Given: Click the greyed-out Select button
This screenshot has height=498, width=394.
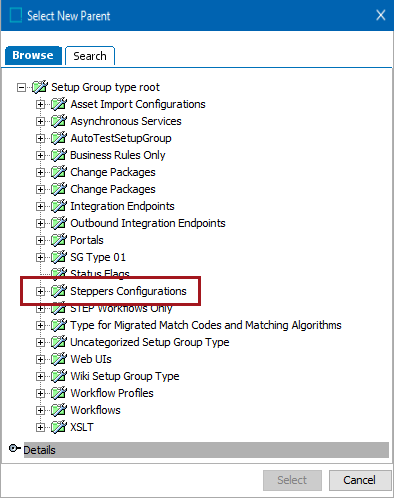Looking at the screenshot, I should click(x=292, y=480).
